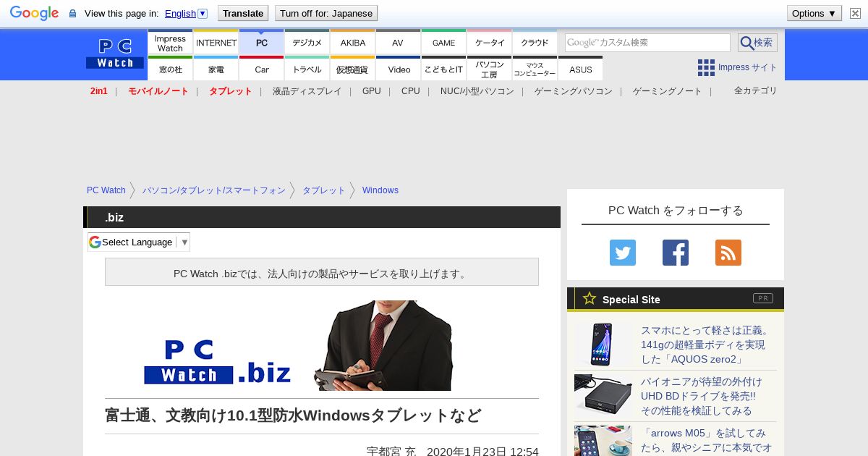Click the タブレット breadcrumb link
This screenshot has width=868, height=456.
click(324, 190)
